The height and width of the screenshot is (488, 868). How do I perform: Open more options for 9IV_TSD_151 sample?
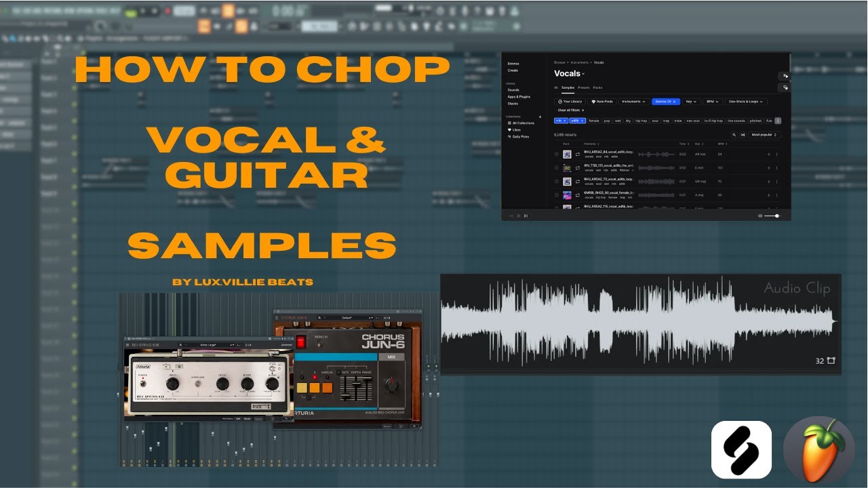pos(776,168)
